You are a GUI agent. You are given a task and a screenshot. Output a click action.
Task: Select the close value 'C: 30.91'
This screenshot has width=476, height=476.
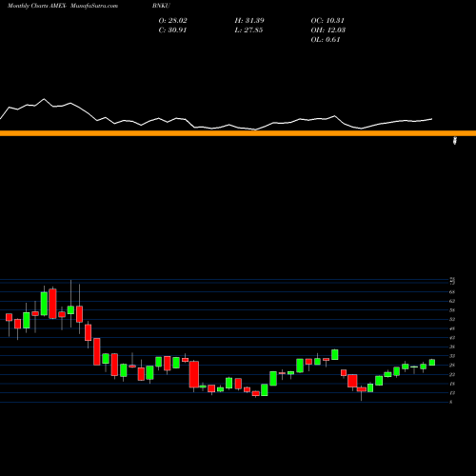tap(172, 30)
